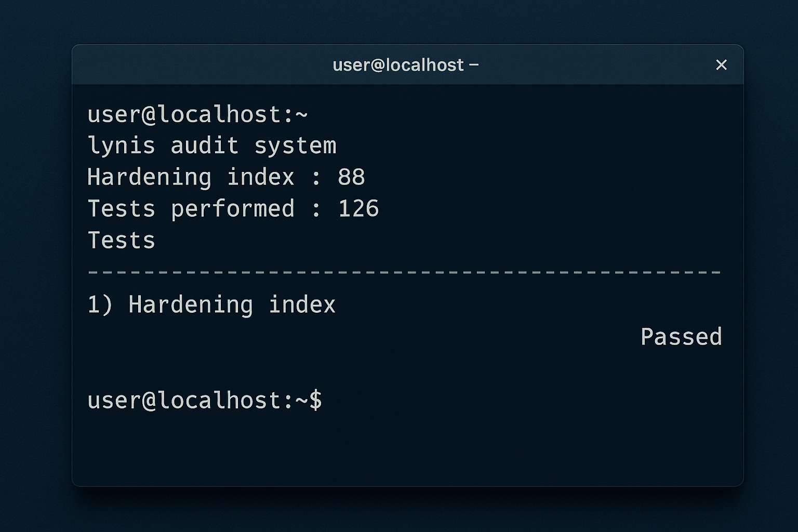Click the first user@localhost:~ prompt line
This screenshot has width=798, height=532.
pos(197,114)
